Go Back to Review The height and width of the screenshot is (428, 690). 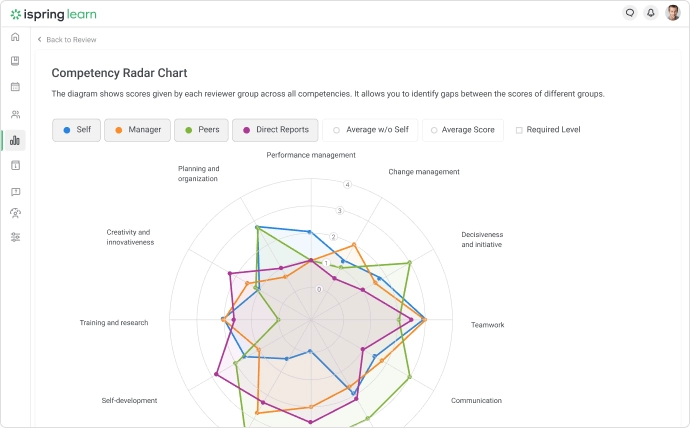click(67, 40)
